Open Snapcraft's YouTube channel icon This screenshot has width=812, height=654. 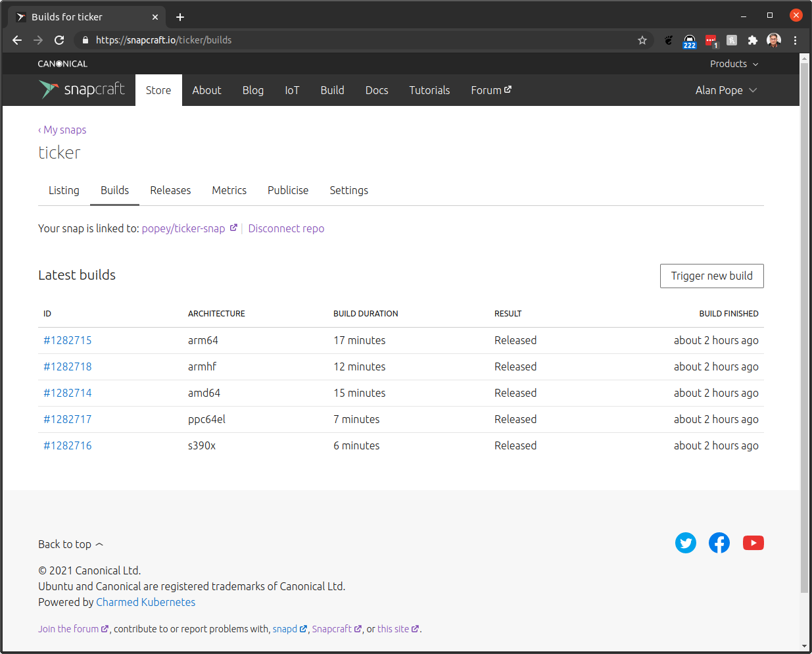(x=753, y=543)
